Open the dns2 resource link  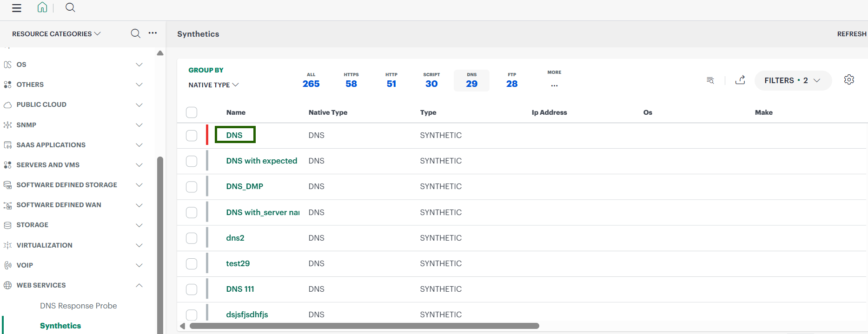(235, 238)
